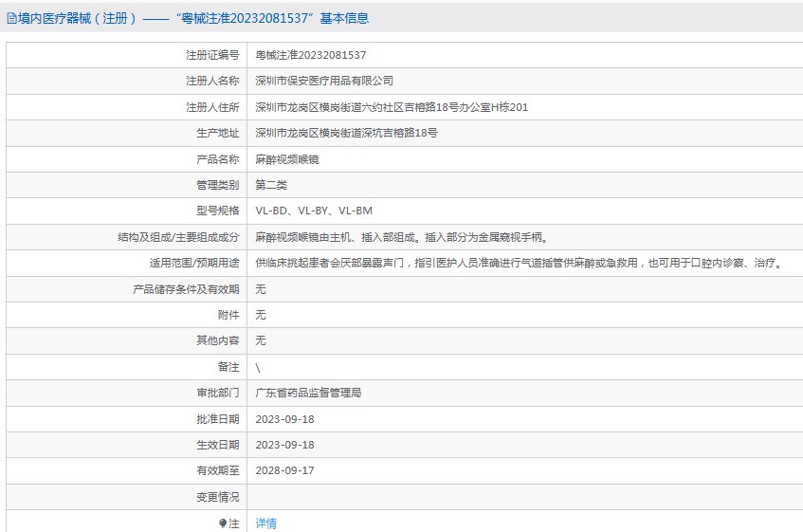803x532 pixels.
Task: Click the 生产地址 label
Action: [x=218, y=133]
